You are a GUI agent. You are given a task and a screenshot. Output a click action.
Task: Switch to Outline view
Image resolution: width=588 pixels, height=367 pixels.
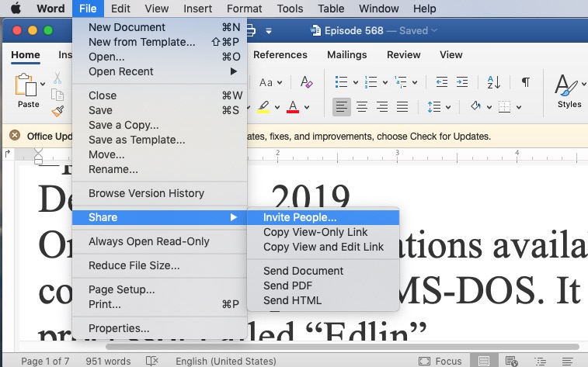540,361
